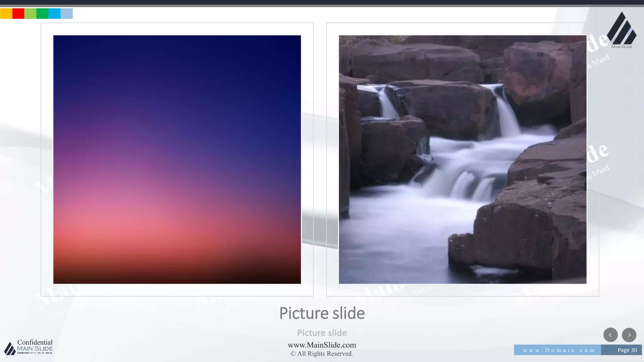Select the pale blue color swatch
The image size is (644, 362).
pyautogui.click(x=67, y=14)
